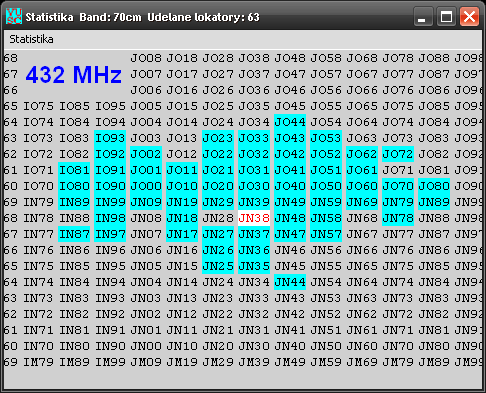
Task: Select highlighted locator IN87
Action: 74,234
